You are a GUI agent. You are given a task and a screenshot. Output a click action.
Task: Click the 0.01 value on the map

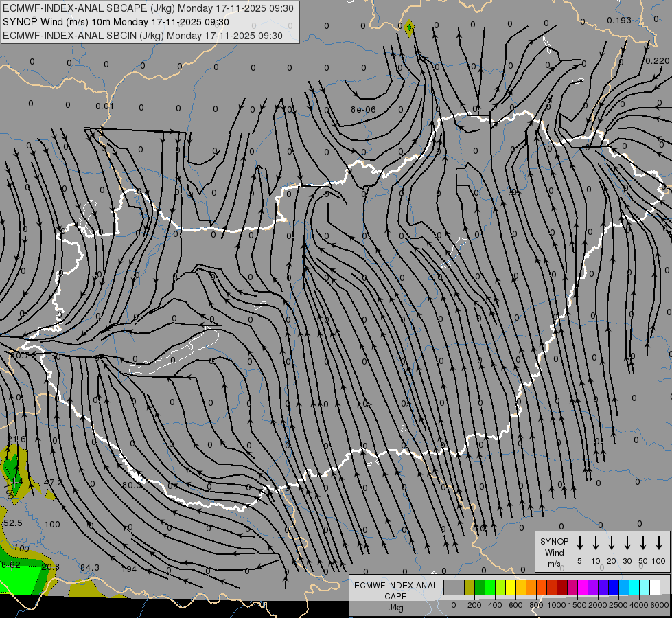pos(104,106)
